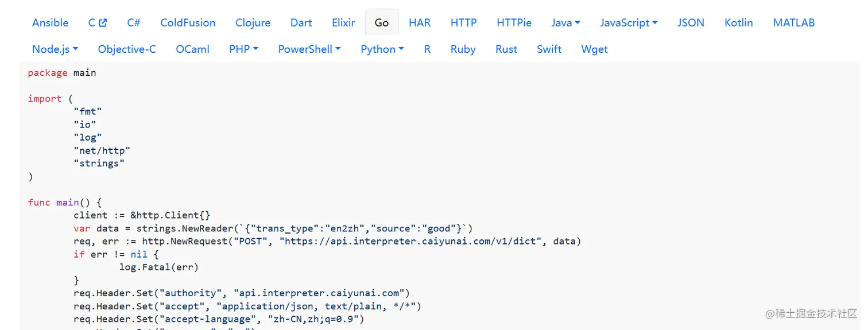Show the MATLAB conversion tab

pyautogui.click(x=793, y=23)
